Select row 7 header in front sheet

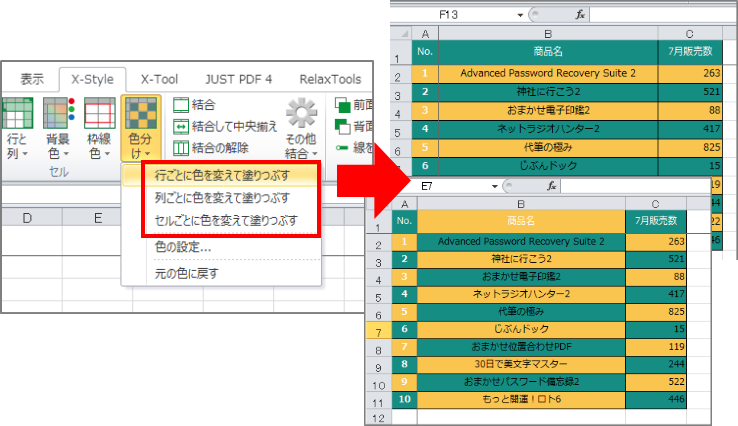point(379,331)
